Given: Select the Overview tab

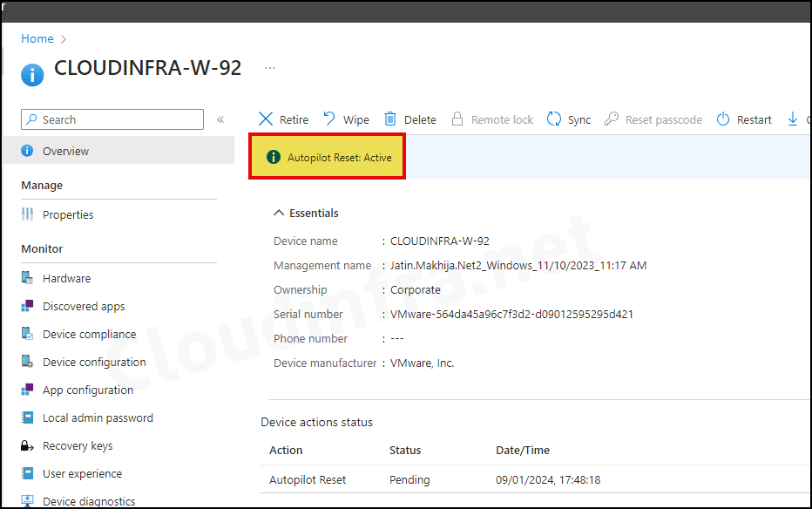Looking at the screenshot, I should (x=64, y=150).
